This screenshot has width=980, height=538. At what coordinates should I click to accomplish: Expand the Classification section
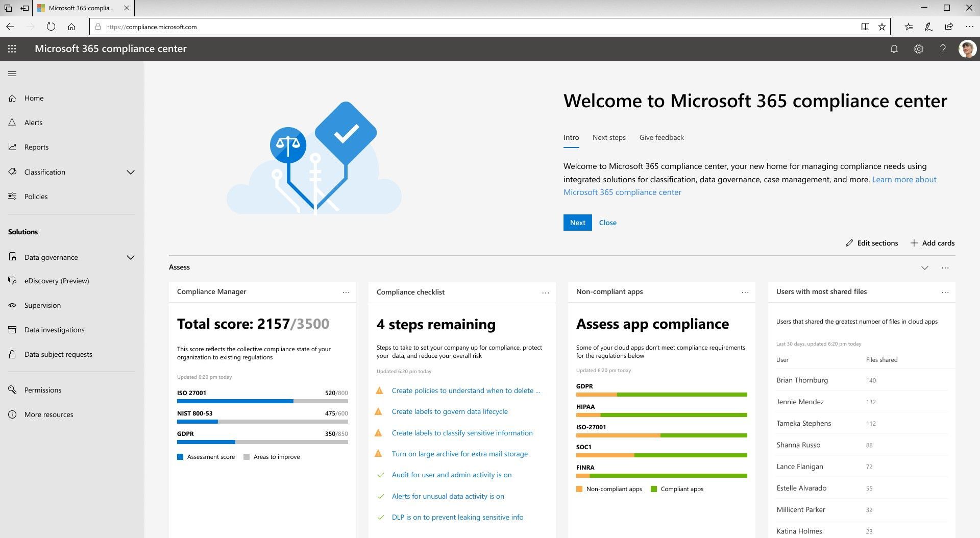[x=131, y=172]
